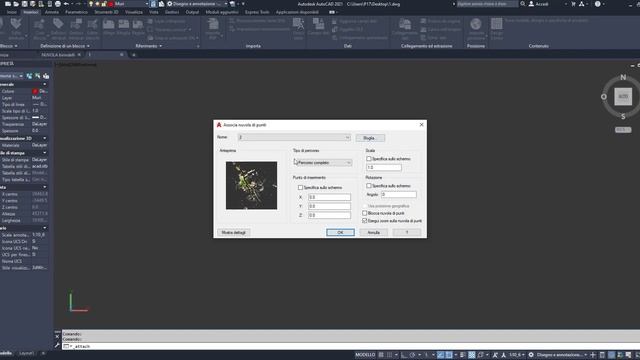Switch to the Layout1 tab

tap(27, 353)
